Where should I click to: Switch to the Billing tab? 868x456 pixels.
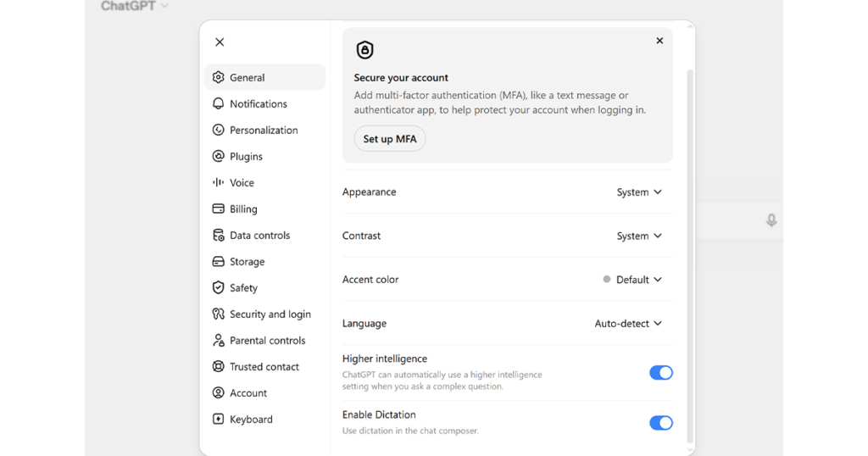coord(264,209)
